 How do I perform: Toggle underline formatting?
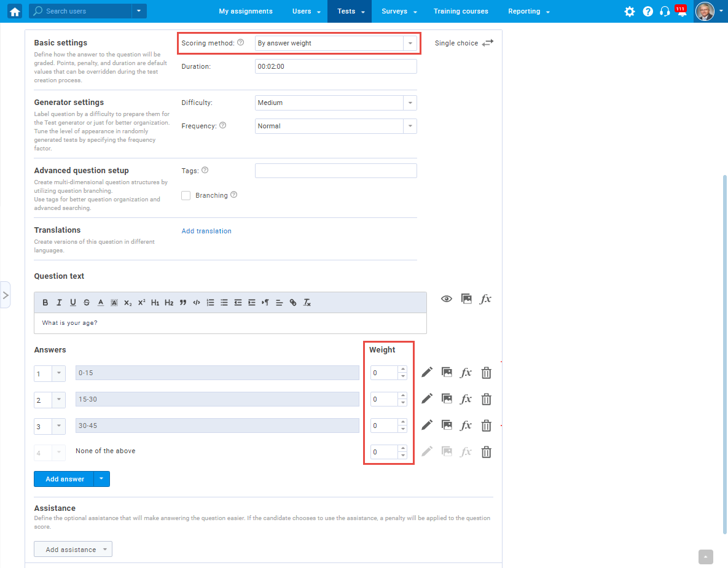pyautogui.click(x=73, y=303)
